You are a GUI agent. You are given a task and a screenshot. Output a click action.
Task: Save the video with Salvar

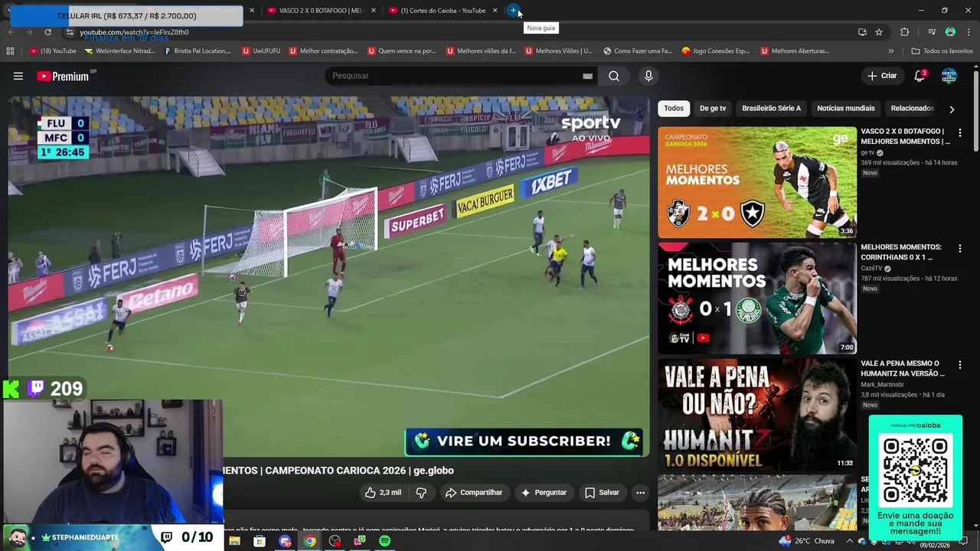[x=602, y=493]
